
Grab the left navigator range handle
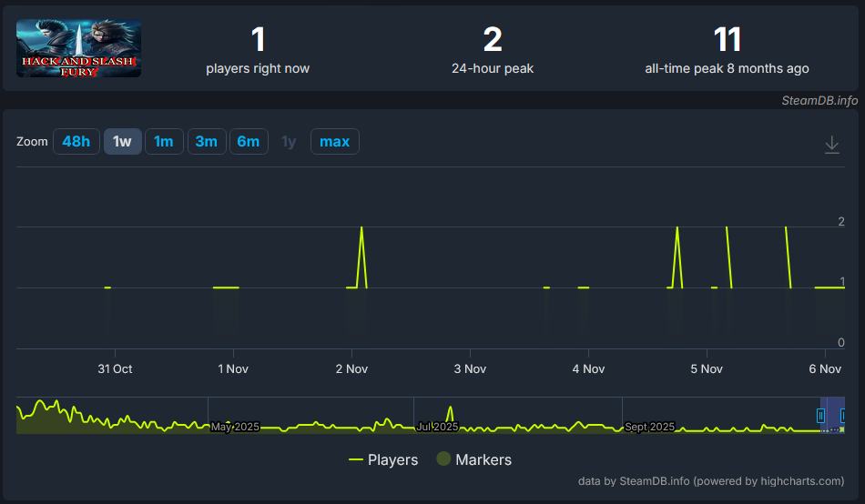click(821, 415)
